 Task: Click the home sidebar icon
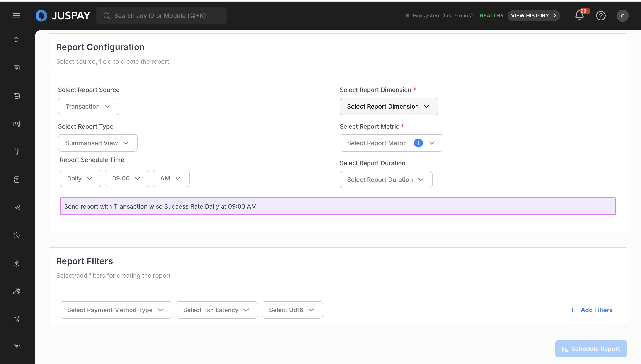(x=17, y=40)
